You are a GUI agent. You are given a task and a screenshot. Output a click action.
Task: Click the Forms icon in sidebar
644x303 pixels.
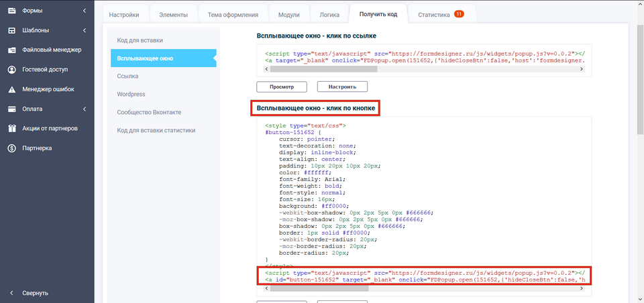(x=11, y=11)
